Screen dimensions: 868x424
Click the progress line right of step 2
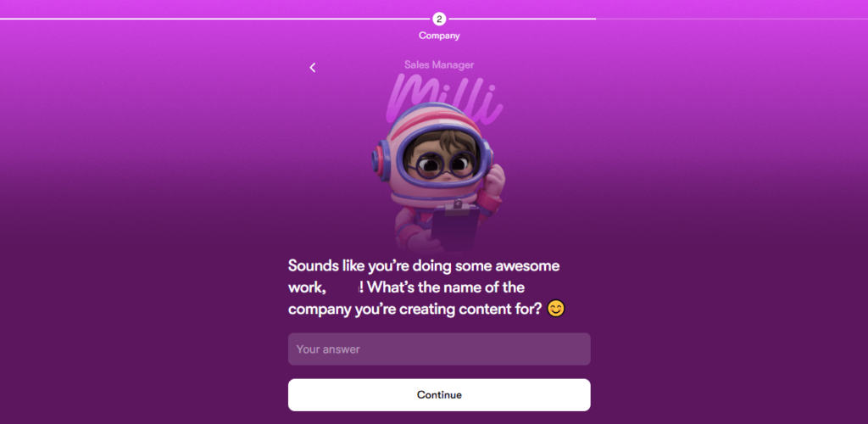point(521,19)
